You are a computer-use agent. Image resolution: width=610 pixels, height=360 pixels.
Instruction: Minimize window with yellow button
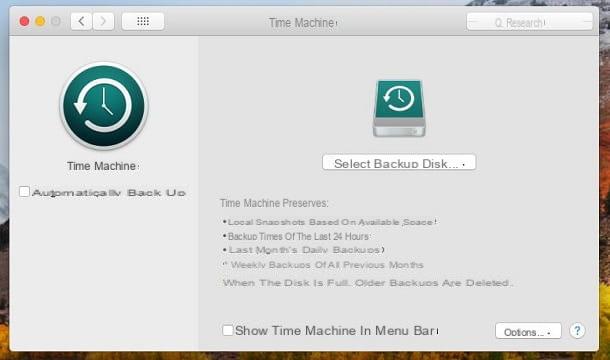40,21
